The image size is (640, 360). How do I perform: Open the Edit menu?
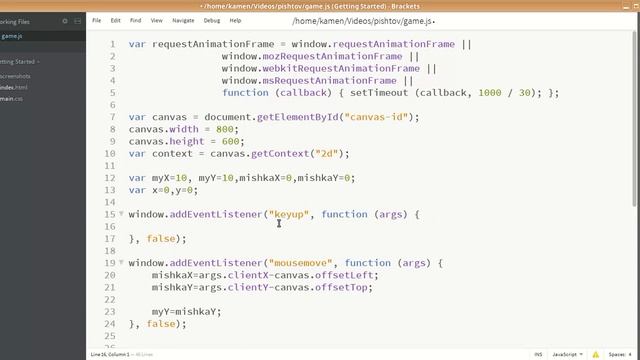tap(116, 20)
